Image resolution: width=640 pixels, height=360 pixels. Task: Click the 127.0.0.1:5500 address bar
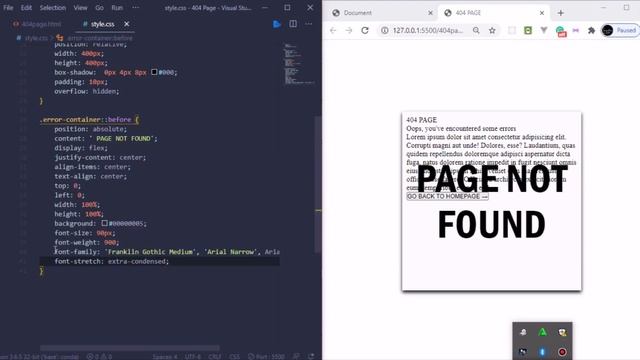[428, 30]
